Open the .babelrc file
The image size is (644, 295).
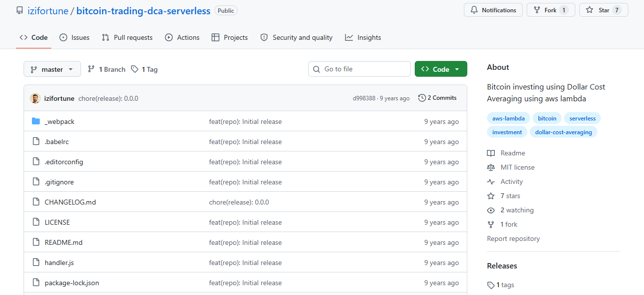[x=57, y=142]
